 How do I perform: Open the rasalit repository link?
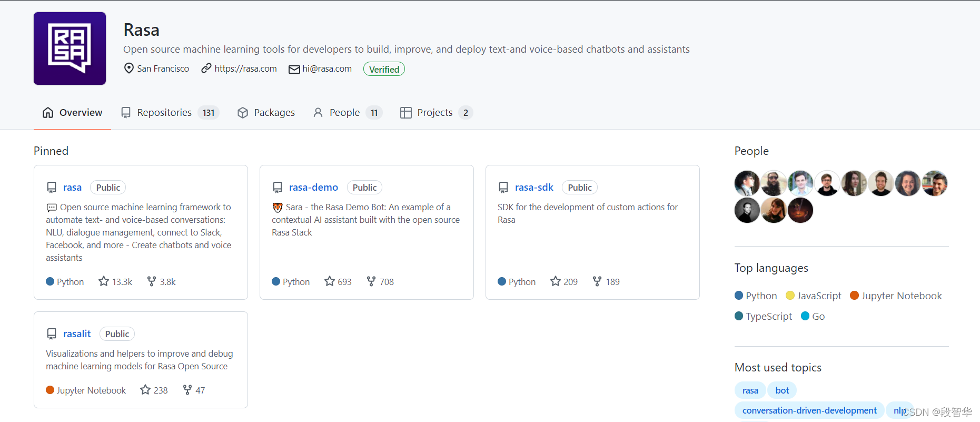point(77,334)
